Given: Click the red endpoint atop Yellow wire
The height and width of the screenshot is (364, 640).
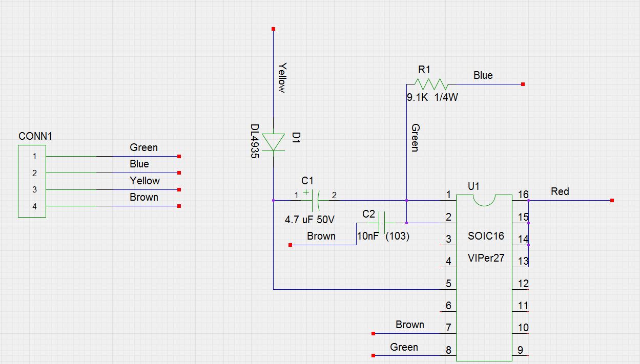Looking at the screenshot, I should pos(273,29).
